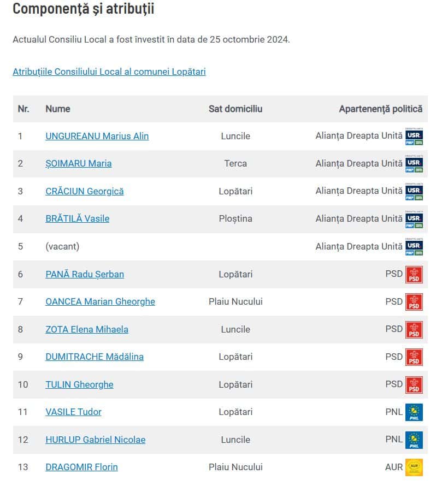Click the Sat domiciliu column header
448x486 pixels.
click(235, 109)
